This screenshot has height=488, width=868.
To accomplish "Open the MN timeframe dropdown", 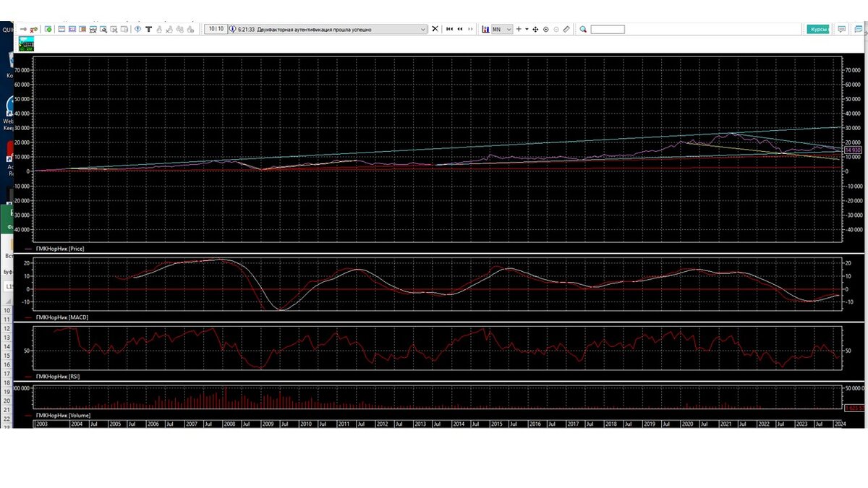I will point(502,29).
